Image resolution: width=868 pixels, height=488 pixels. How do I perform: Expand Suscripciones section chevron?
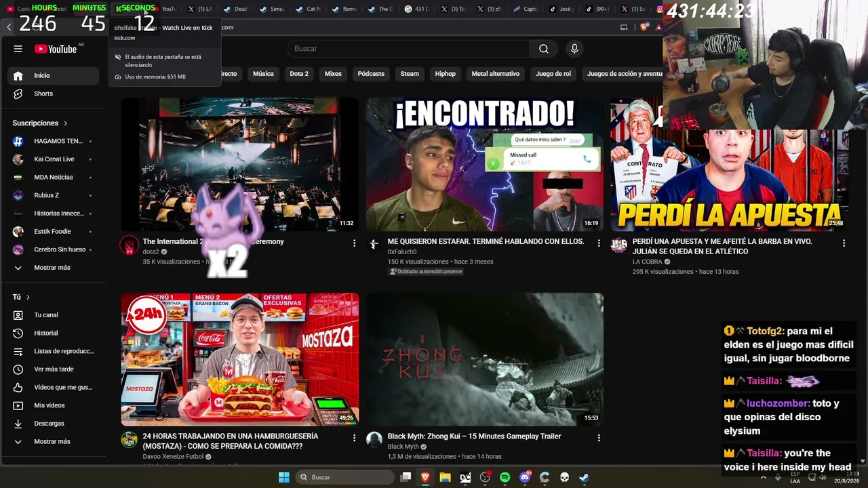[x=66, y=123]
